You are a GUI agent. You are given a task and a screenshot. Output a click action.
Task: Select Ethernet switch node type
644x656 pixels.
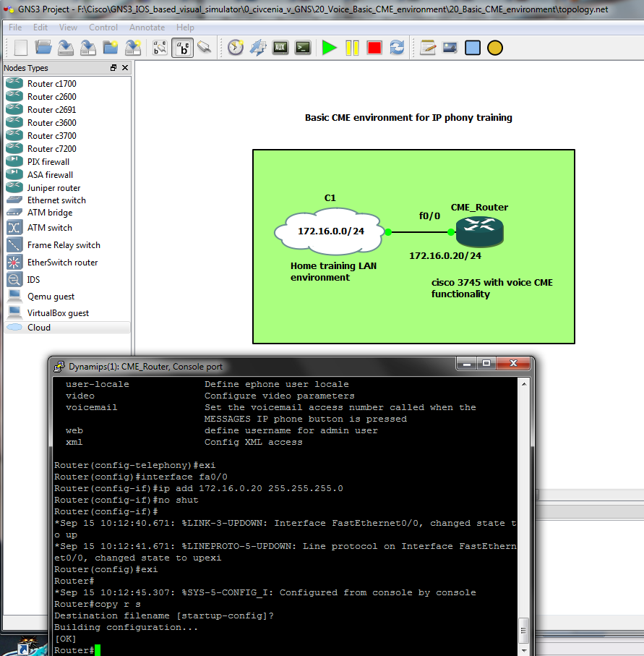pyautogui.click(x=67, y=200)
